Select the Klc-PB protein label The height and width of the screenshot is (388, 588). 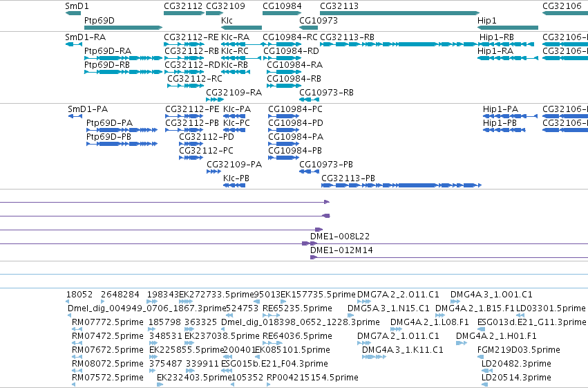pos(236,178)
